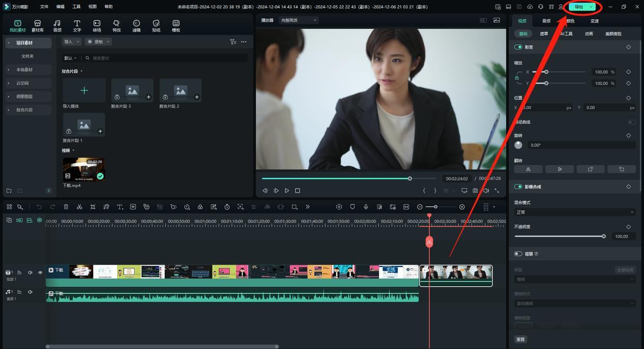
Task: Open the 转场 transitions panel
Action: pos(96,26)
